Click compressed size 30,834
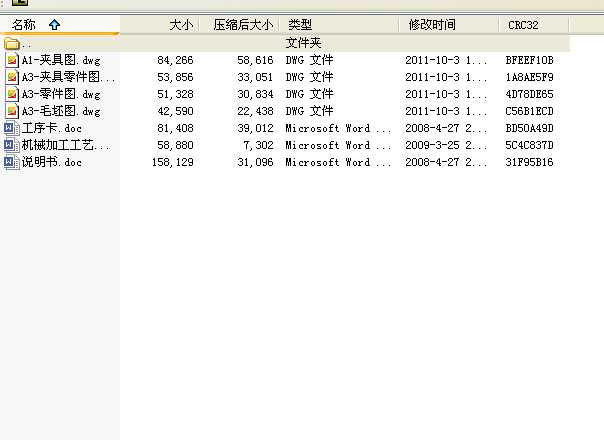Viewport: 604px width, 440px height. [255, 94]
